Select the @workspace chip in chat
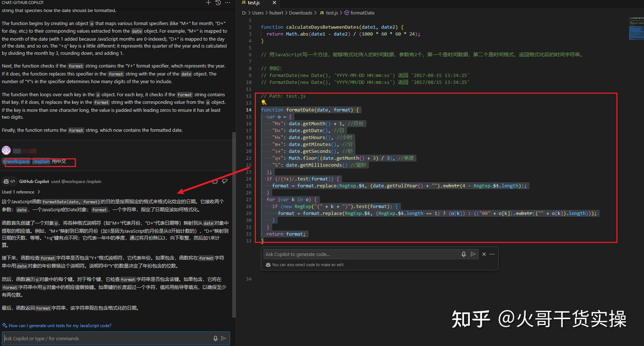 coord(16,161)
